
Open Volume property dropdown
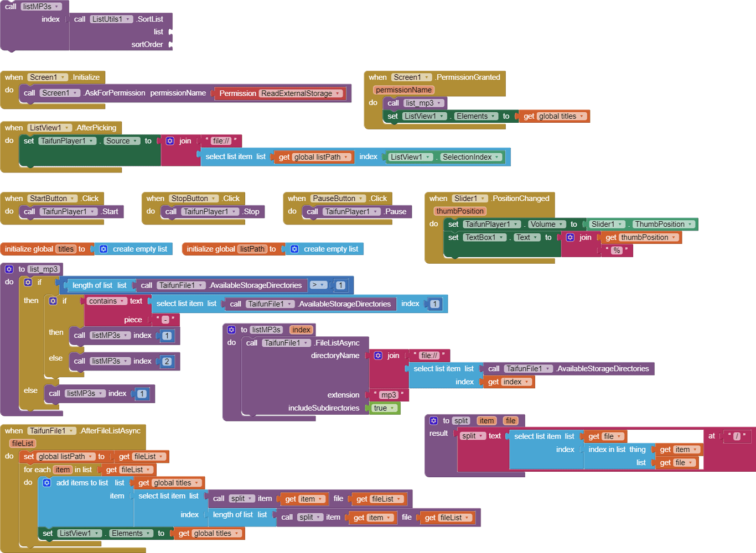coord(546,224)
